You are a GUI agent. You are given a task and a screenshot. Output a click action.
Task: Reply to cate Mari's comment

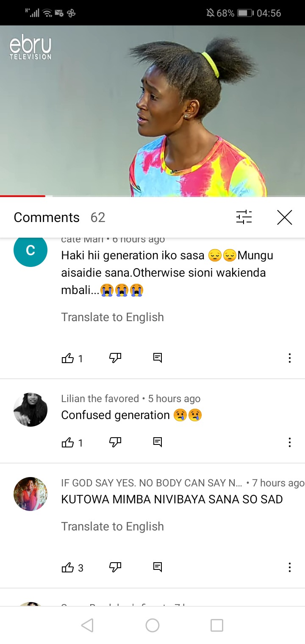point(158,358)
